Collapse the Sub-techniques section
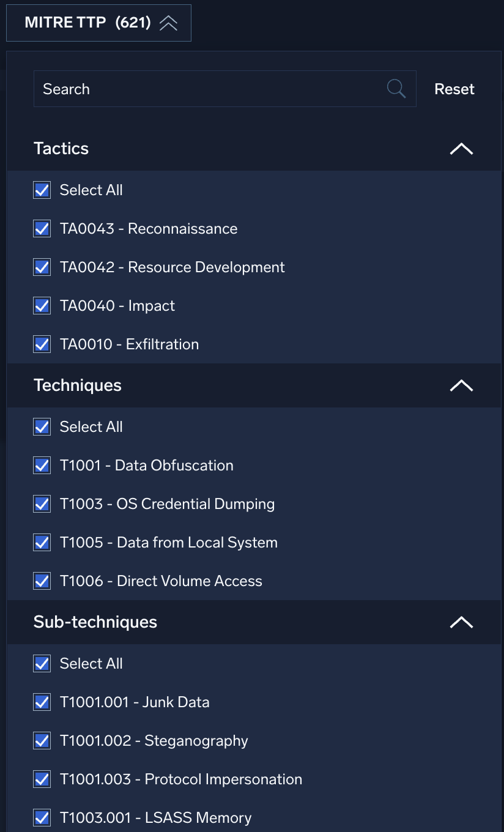 (x=461, y=622)
